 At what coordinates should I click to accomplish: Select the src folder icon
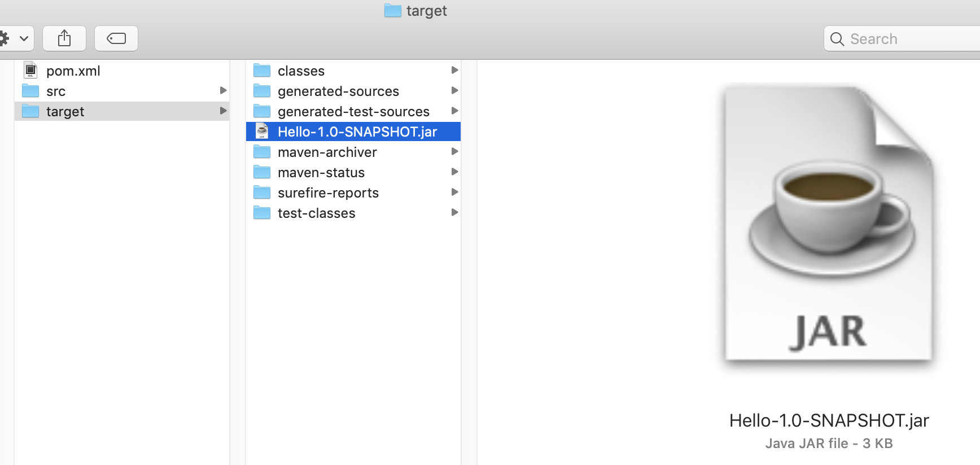click(x=30, y=91)
